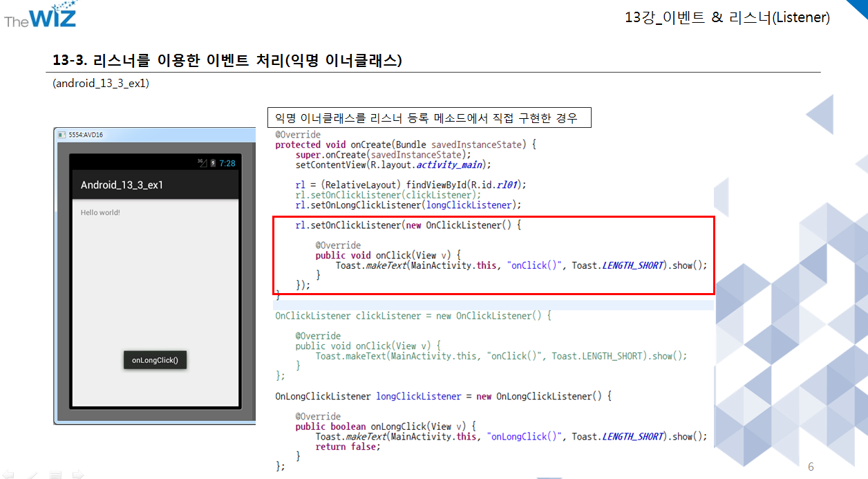This screenshot has width=868, height=479.
Task: Click the slide heading 13-3. 리스너를 이용한 이벤트 처리
Action: coord(227,60)
